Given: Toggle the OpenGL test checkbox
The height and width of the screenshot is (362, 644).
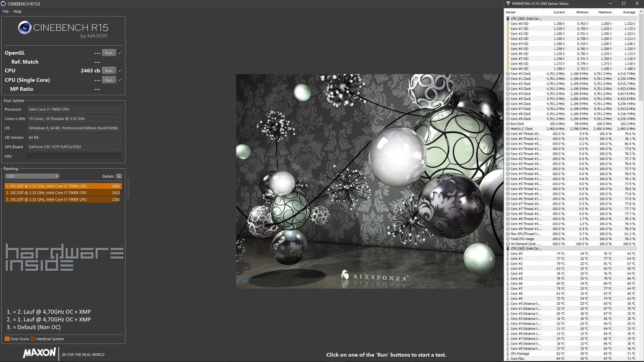Looking at the screenshot, I should pos(120,53).
